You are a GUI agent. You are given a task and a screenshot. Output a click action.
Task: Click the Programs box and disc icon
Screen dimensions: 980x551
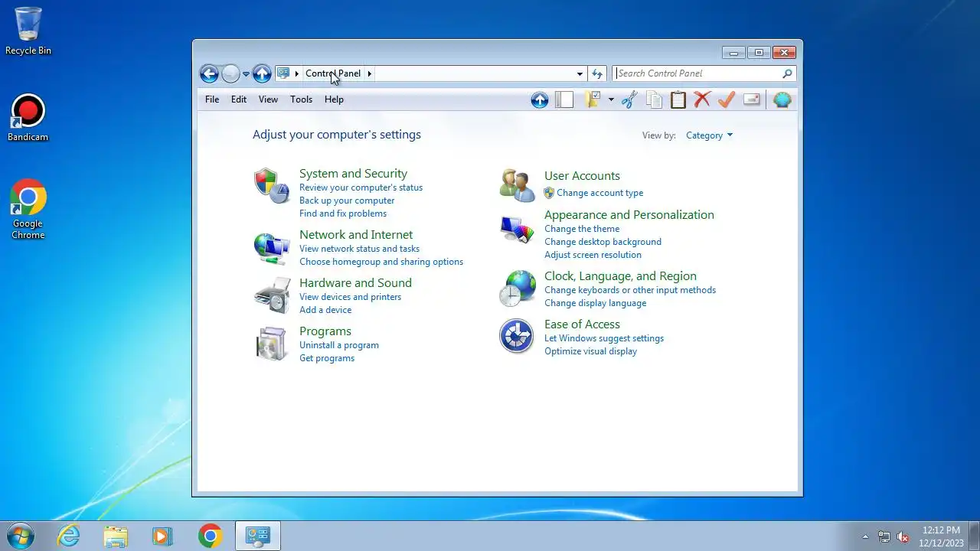click(x=272, y=344)
